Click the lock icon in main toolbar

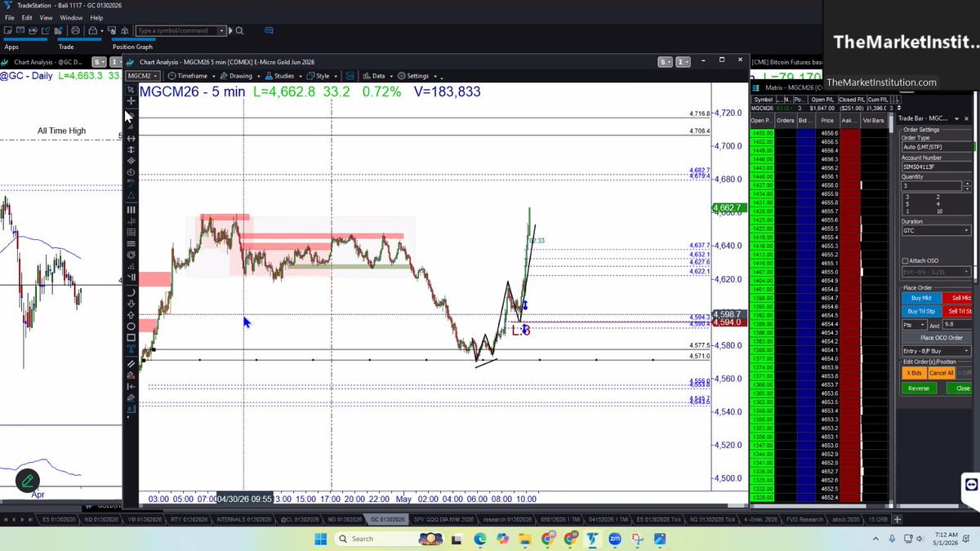(94, 31)
